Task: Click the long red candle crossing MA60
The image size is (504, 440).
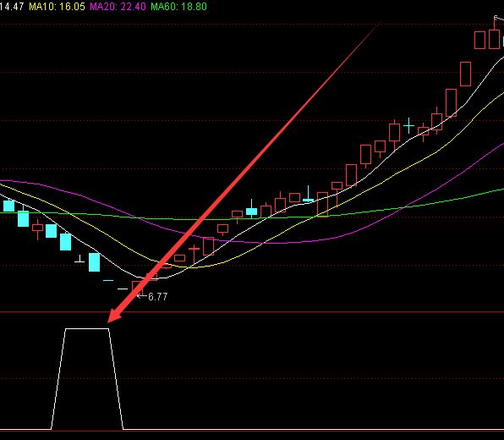Action: (x=322, y=205)
